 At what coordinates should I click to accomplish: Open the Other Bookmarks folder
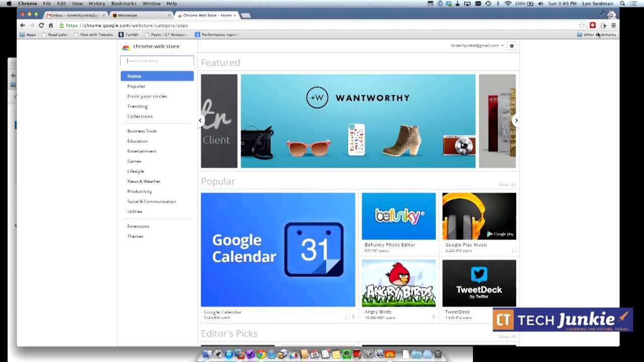(x=596, y=35)
